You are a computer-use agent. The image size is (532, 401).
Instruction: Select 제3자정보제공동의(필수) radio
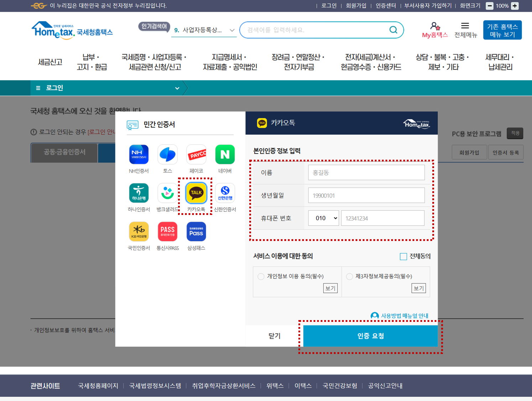(x=350, y=276)
